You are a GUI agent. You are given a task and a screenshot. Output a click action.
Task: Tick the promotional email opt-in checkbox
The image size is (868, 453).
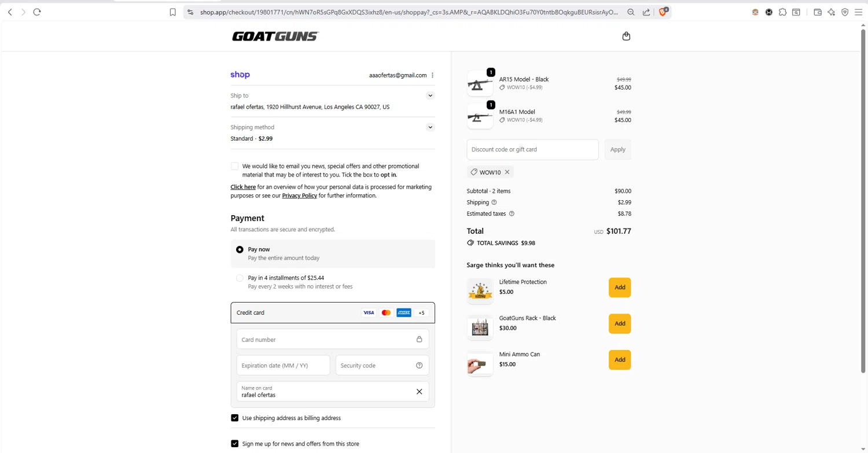(234, 166)
